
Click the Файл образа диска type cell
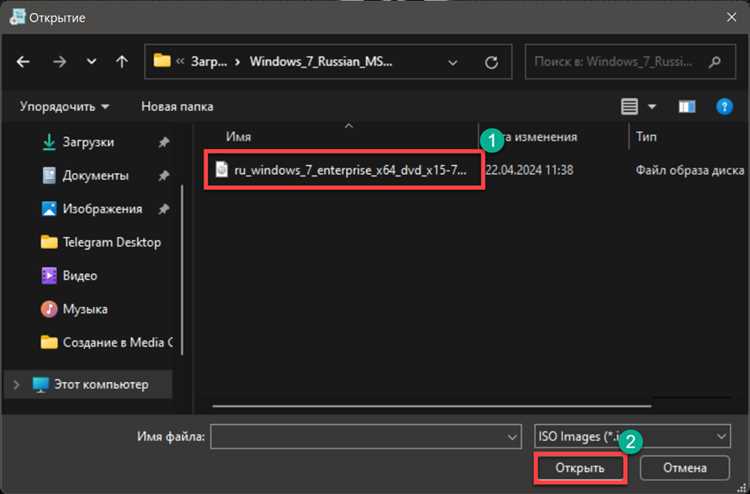[x=690, y=170]
